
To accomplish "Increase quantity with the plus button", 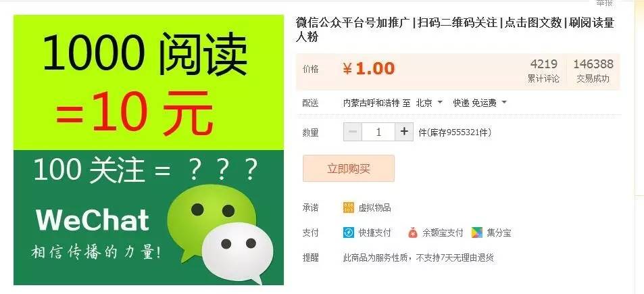I will [404, 131].
